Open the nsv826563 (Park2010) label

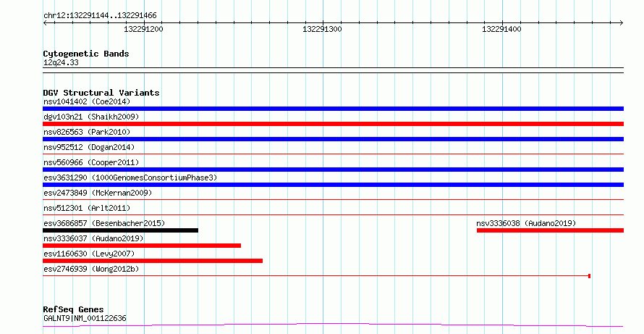coord(87,132)
